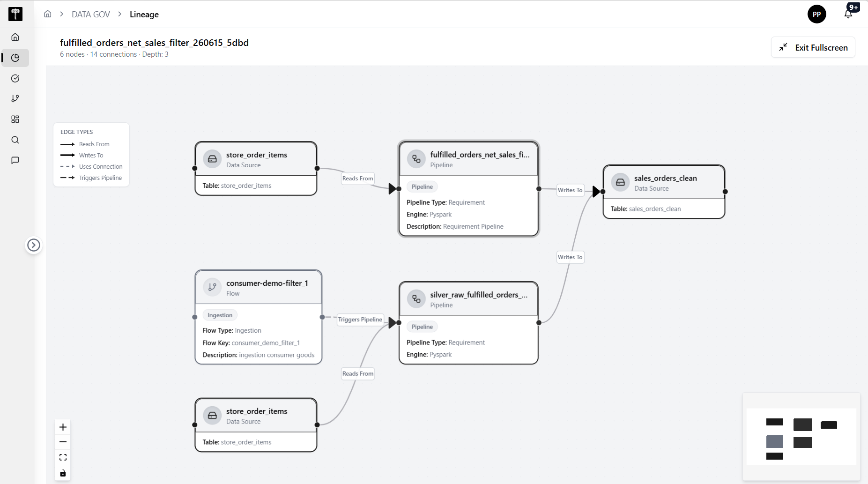Viewport: 868px width, 484px height.
Task: Open the check circle sidebar icon
Action: (x=15, y=78)
